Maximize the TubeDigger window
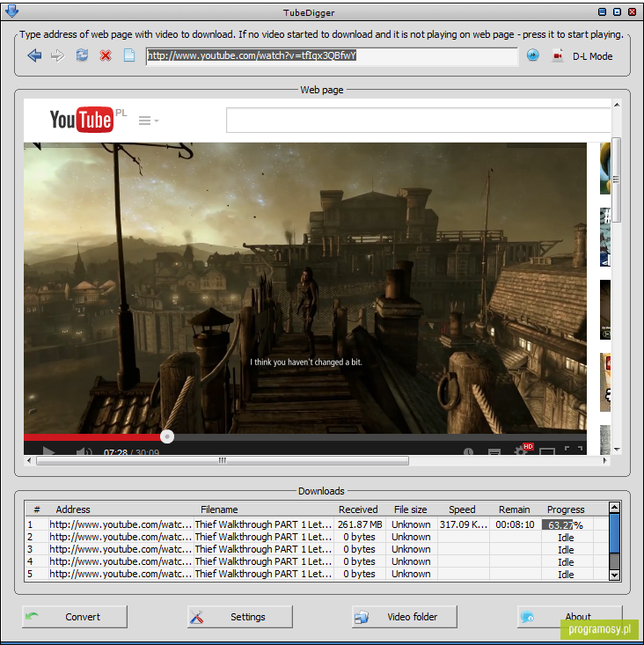The height and width of the screenshot is (645, 644). (617, 11)
